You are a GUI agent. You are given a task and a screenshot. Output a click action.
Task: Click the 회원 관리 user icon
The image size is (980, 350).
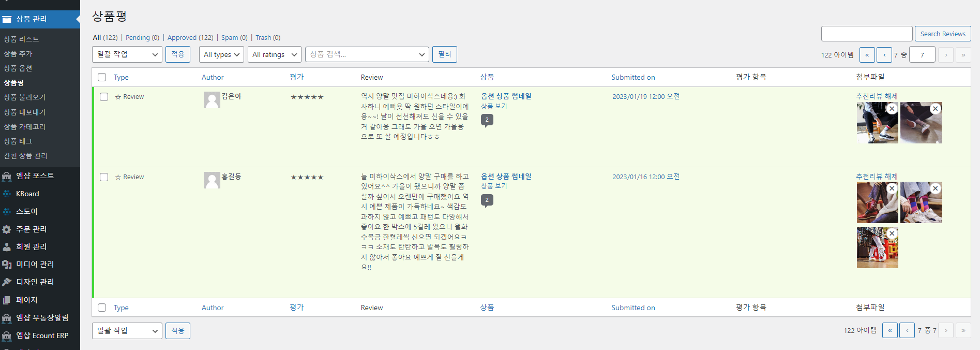7,247
